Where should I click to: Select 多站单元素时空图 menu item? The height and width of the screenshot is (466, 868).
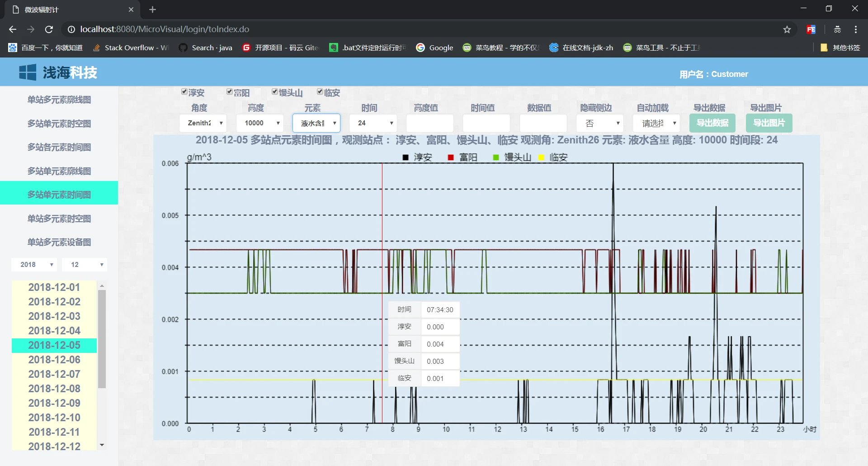tap(59, 124)
